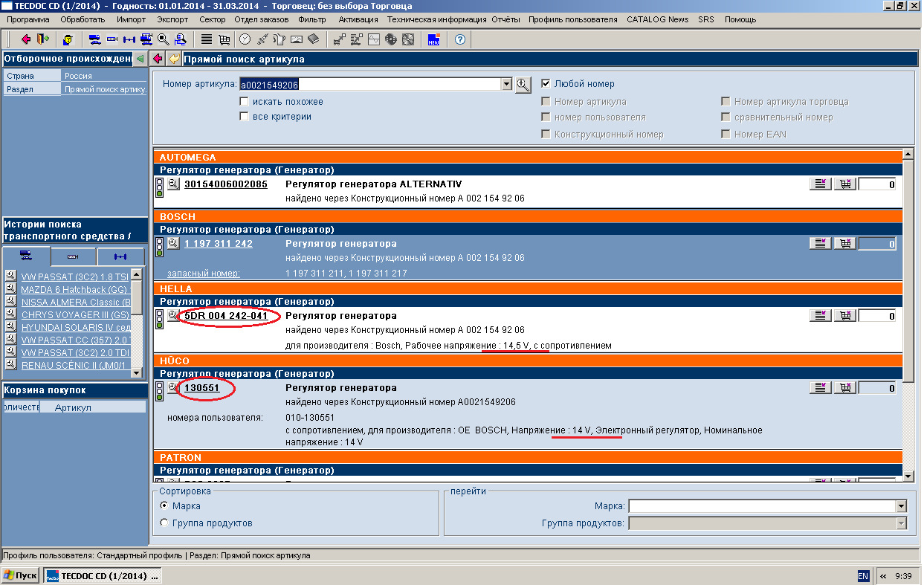The height and width of the screenshot is (585, 924).
Task: Open 'Экспорт' menu
Action: point(173,19)
